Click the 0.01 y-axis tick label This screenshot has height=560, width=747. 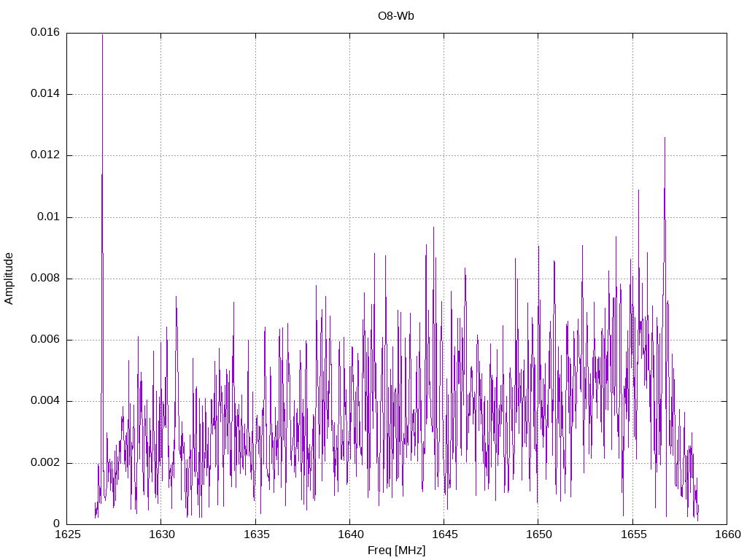point(48,217)
